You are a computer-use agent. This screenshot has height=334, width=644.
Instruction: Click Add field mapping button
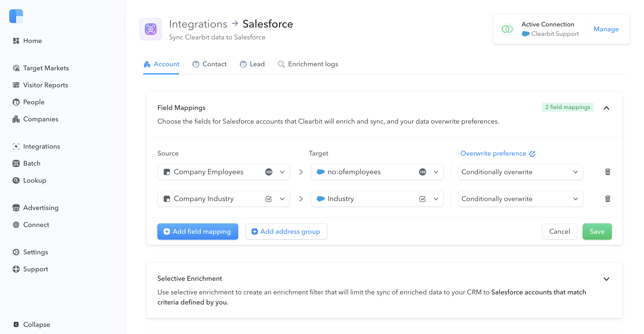point(197,231)
